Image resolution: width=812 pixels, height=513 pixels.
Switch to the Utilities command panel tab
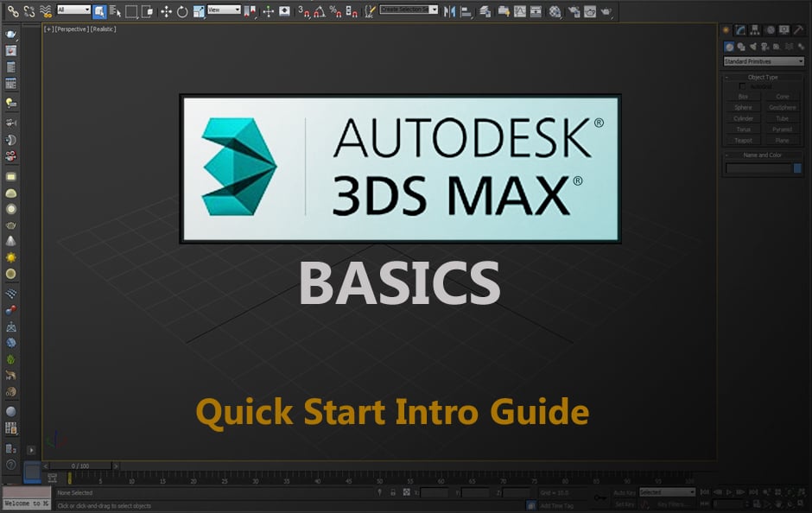coord(798,30)
